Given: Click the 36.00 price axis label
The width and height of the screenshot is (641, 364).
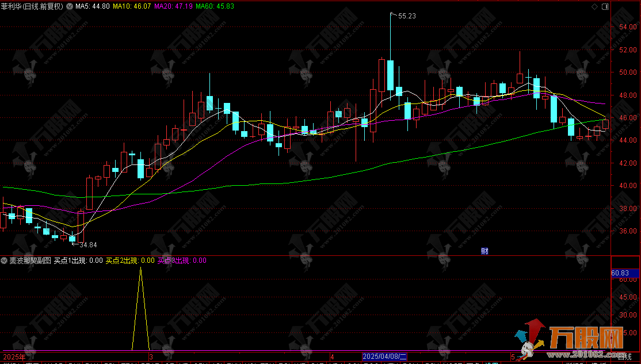Looking at the screenshot, I should [628, 231].
